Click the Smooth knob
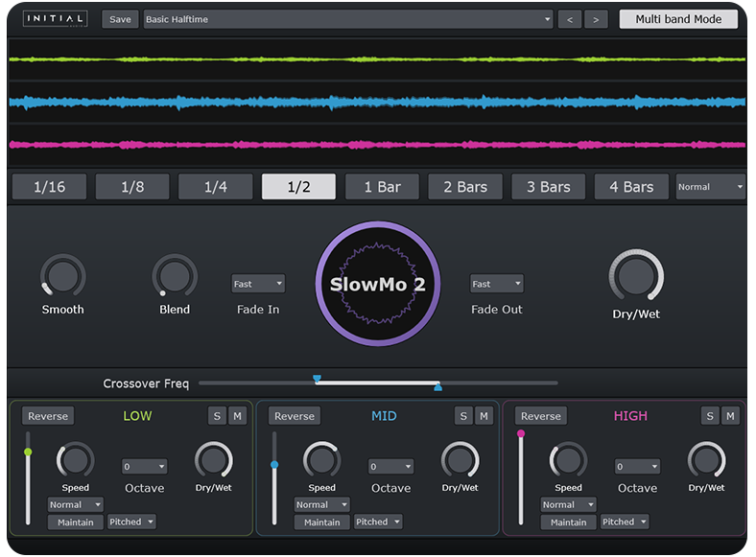The height and width of the screenshot is (557, 756). [62, 277]
